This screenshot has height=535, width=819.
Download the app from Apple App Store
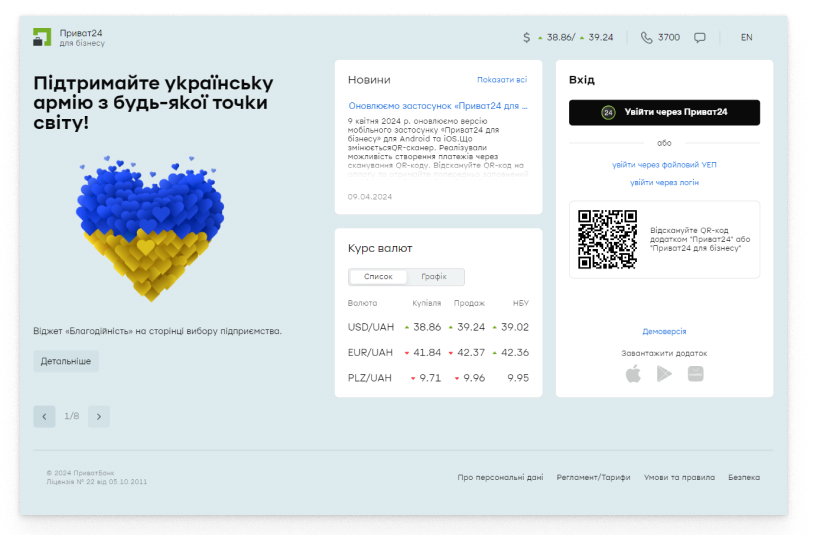(632, 373)
